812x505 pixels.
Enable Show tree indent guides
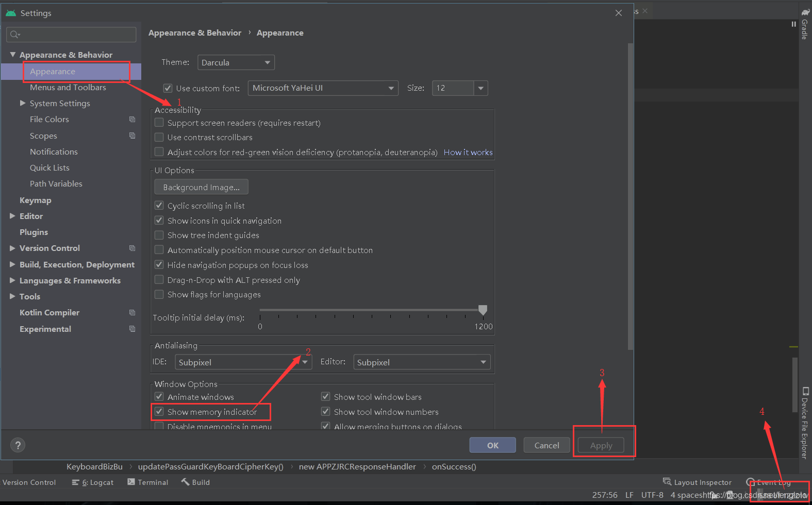159,235
